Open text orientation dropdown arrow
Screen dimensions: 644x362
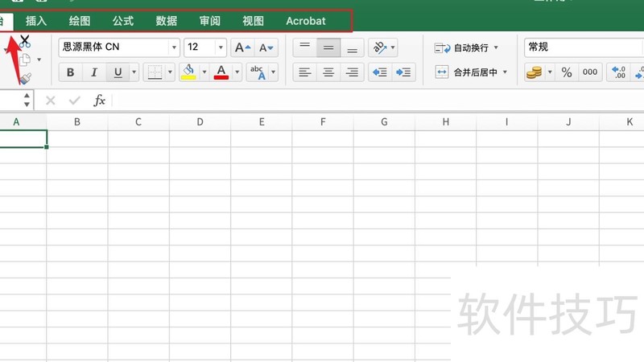click(x=393, y=47)
